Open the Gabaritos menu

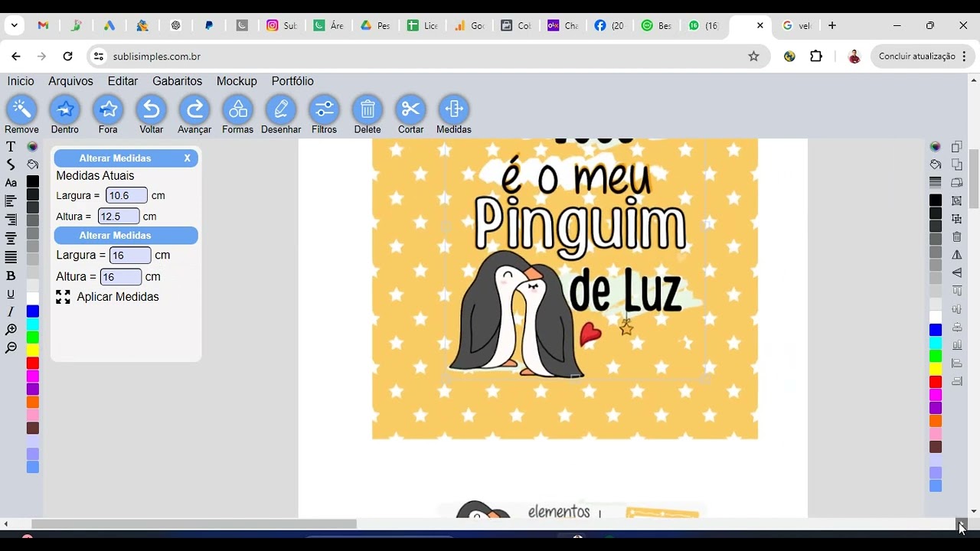[178, 81]
